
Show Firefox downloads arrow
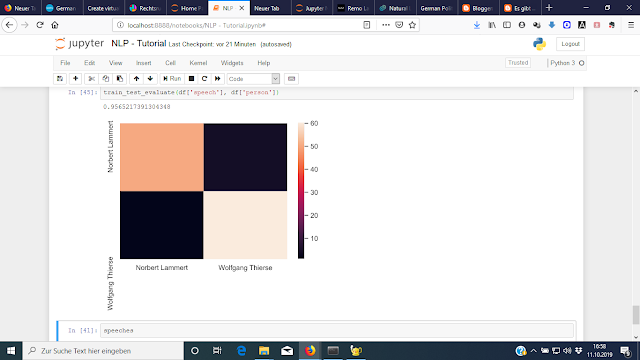click(x=477, y=25)
